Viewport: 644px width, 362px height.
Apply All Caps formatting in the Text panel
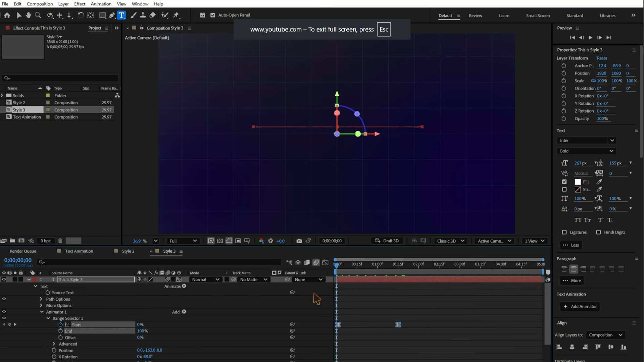578,220
